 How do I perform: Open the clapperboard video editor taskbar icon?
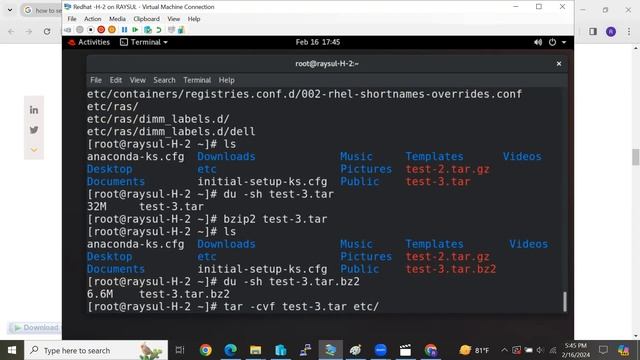[405, 350]
